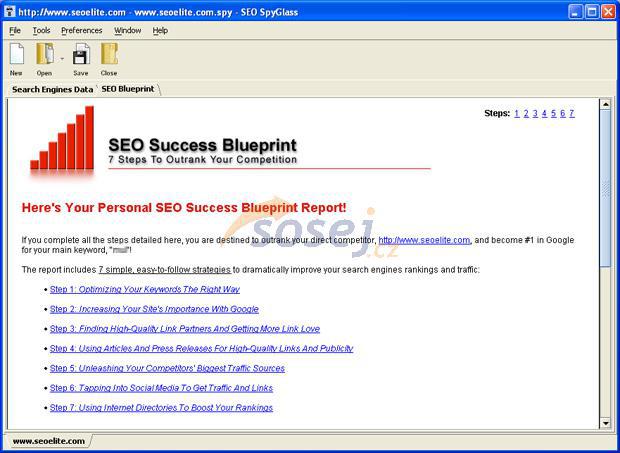Jump to step 1 in Steps list

[517, 113]
